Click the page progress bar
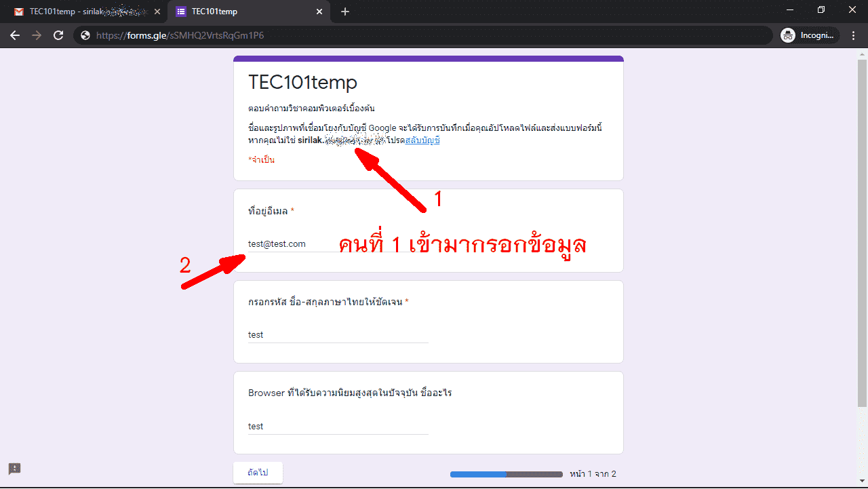The height and width of the screenshot is (489, 868). pyautogui.click(x=506, y=474)
